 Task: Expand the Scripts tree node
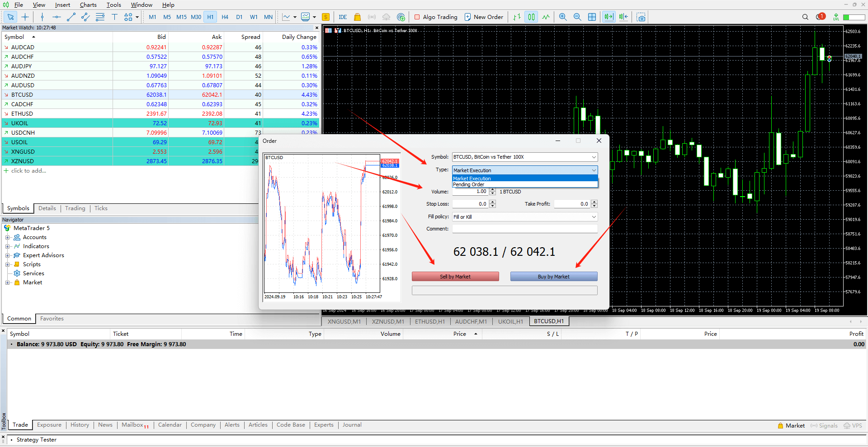(7, 264)
